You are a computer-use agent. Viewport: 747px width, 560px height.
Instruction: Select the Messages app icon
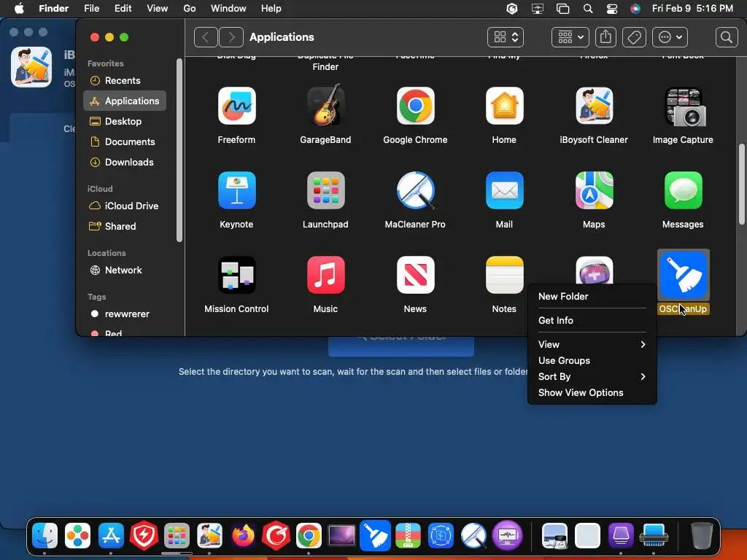coord(683,190)
